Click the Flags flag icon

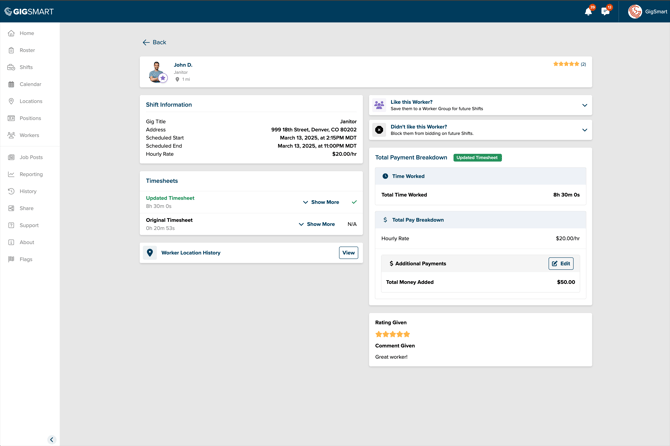(11, 259)
